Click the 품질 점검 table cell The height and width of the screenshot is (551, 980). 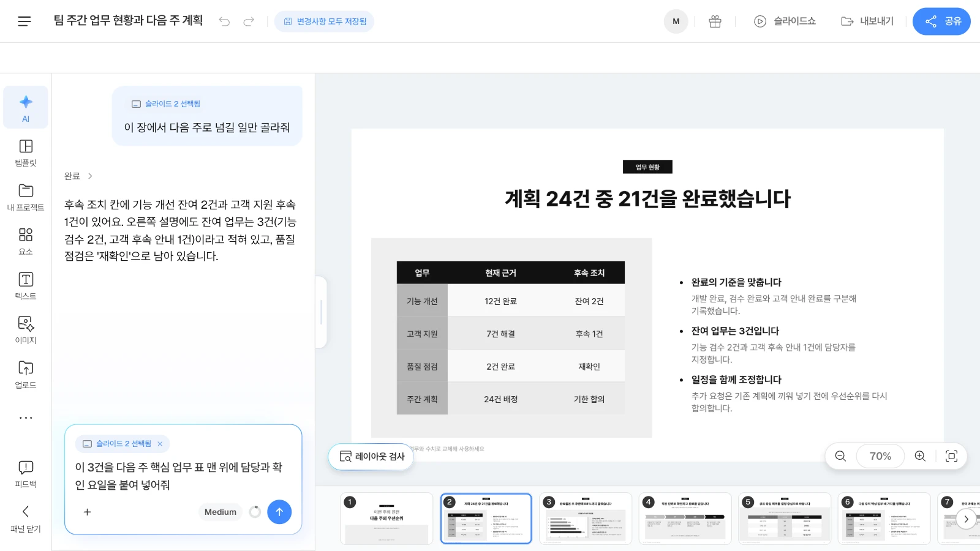[422, 367]
